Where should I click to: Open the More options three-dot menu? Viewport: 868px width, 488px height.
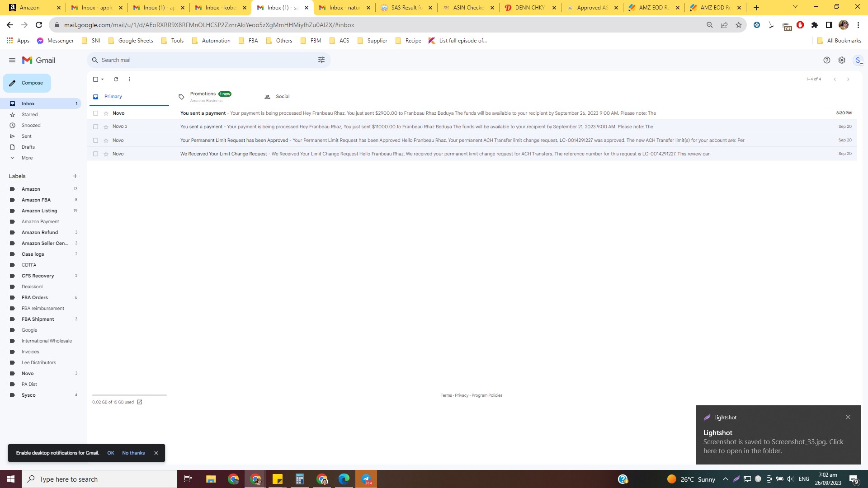click(x=129, y=79)
